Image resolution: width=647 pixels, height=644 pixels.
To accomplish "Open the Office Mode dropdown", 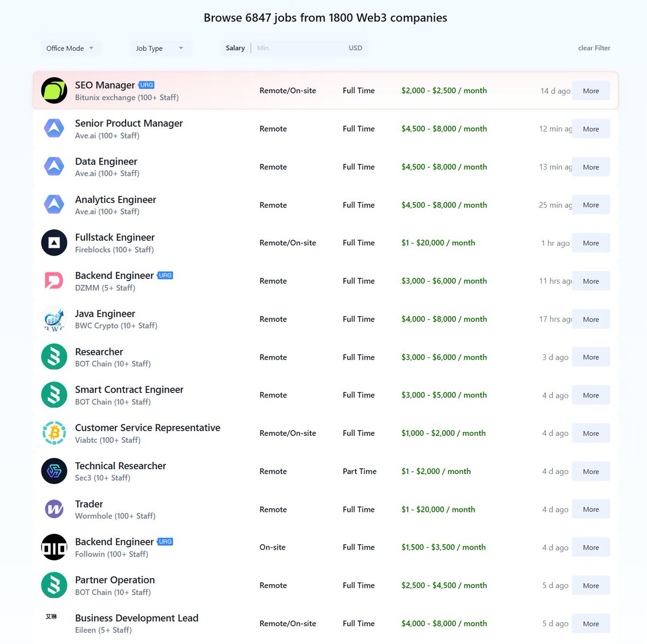I will coord(71,48).
